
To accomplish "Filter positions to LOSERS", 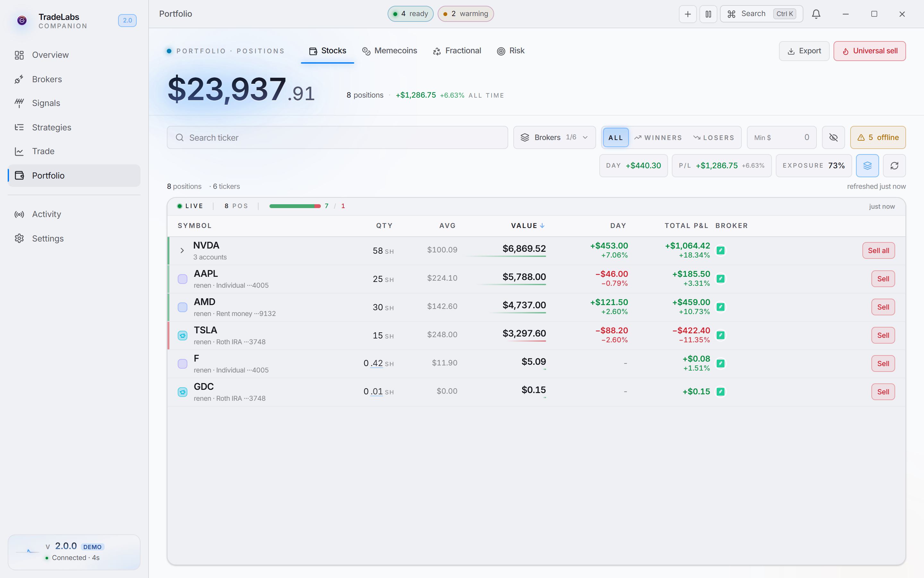I will 714,138.
